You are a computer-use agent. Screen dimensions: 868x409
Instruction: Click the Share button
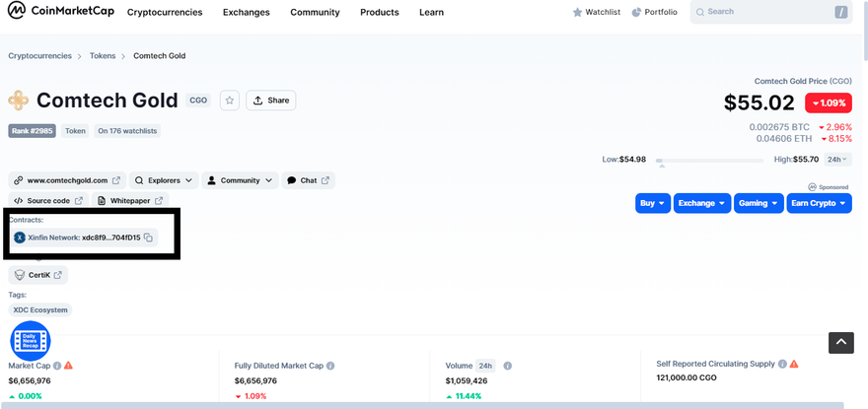pyautogui.click(x=270, y=101)
